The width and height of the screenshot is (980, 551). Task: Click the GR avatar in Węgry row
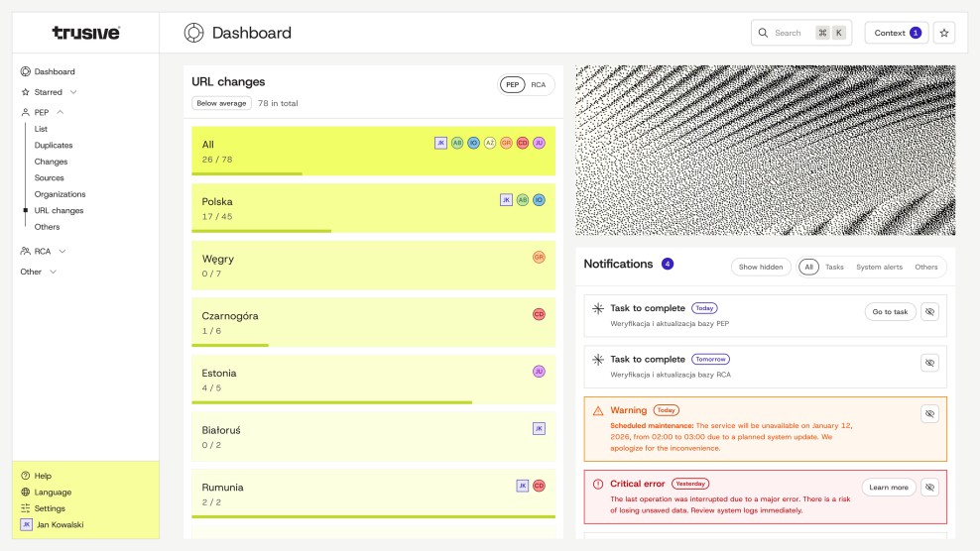point(539,257)
